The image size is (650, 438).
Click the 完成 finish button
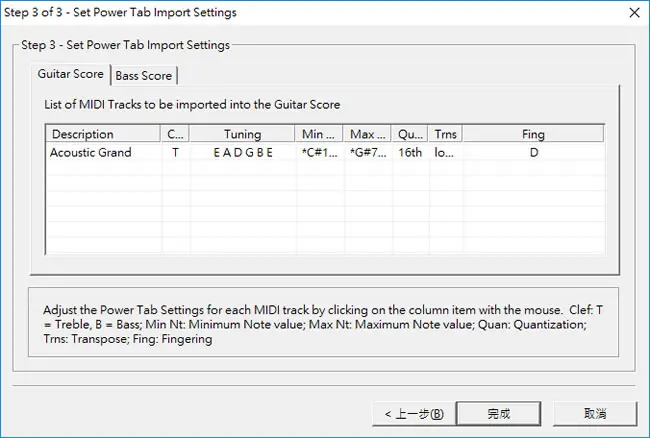coord(498,414)
